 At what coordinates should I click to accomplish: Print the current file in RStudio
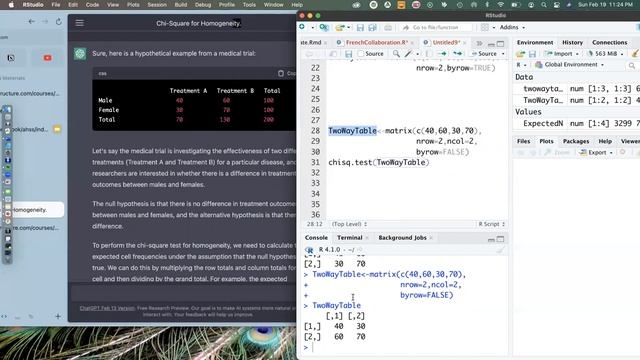tap(388, 27)
